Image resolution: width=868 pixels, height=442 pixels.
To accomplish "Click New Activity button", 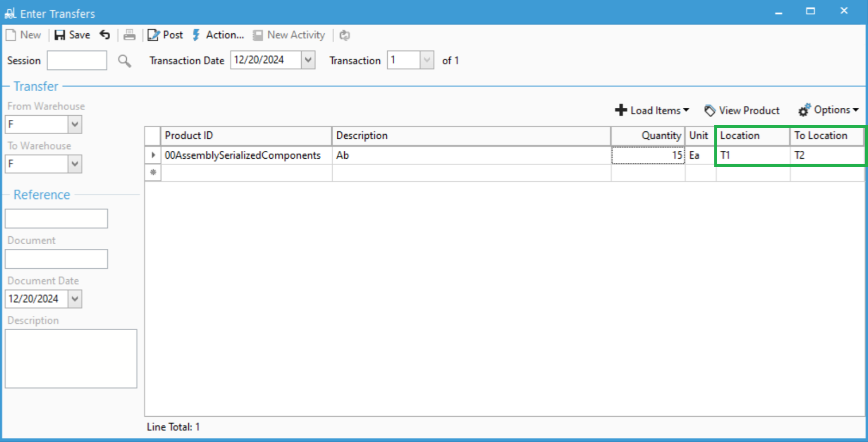I will 289,35.
